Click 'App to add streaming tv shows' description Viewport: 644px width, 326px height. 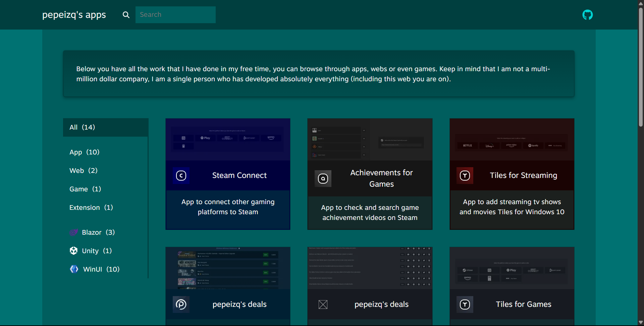pos(512,207)
